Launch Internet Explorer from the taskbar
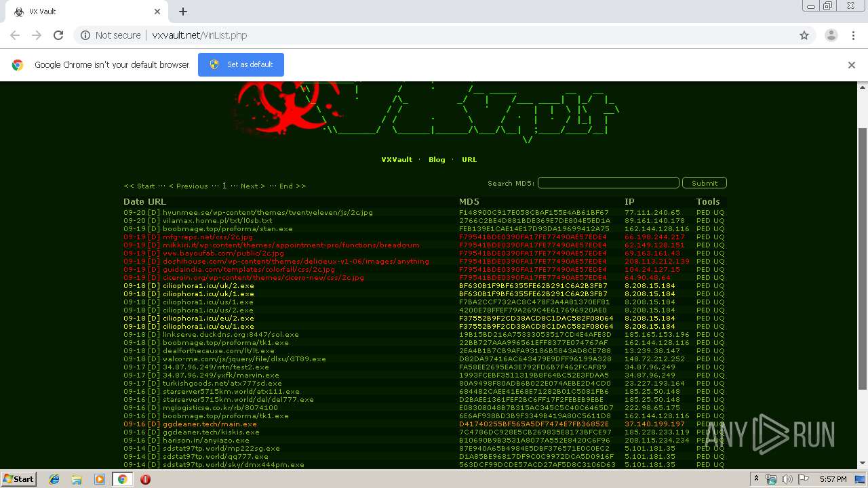868x488 pixels. tap(54, 479)
